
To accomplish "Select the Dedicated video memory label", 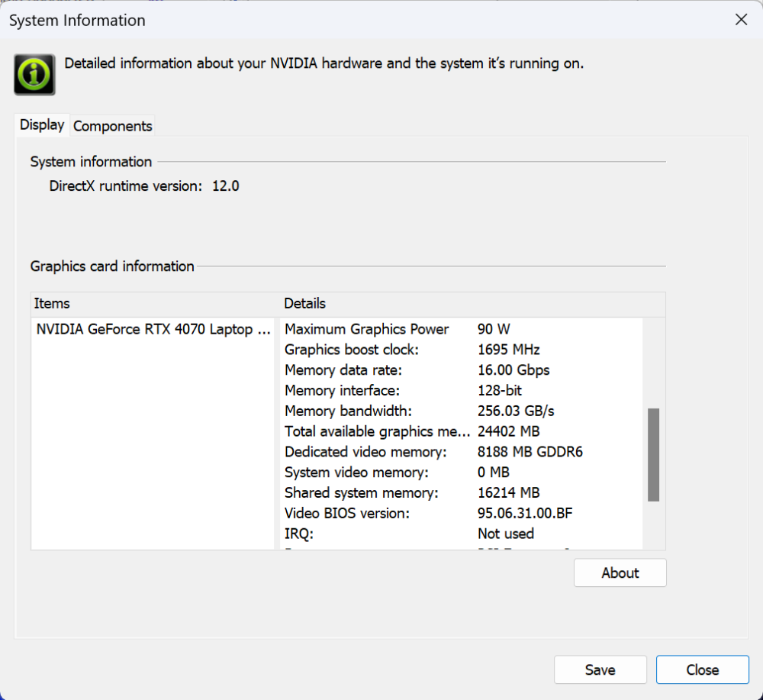I will click(x=365, y=452).
